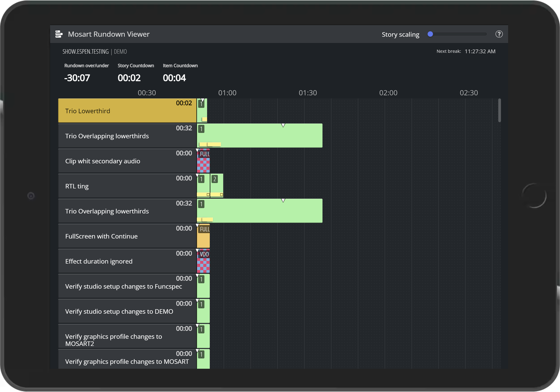Click the Next break time 11:27:32 AM
560x392 pixels.
480,51
